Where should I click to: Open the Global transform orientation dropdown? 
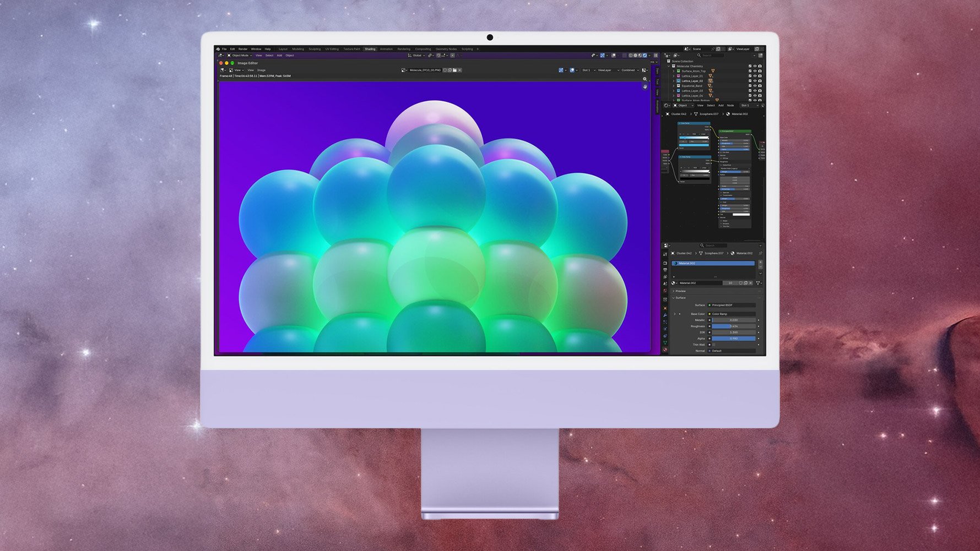416,56
